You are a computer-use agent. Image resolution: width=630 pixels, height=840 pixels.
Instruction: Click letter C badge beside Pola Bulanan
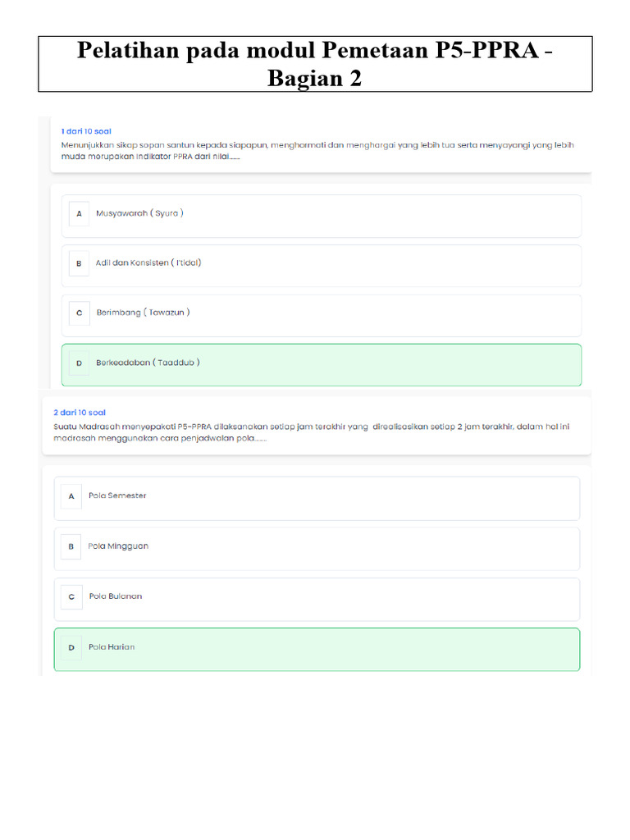click(x=71, y=596)
